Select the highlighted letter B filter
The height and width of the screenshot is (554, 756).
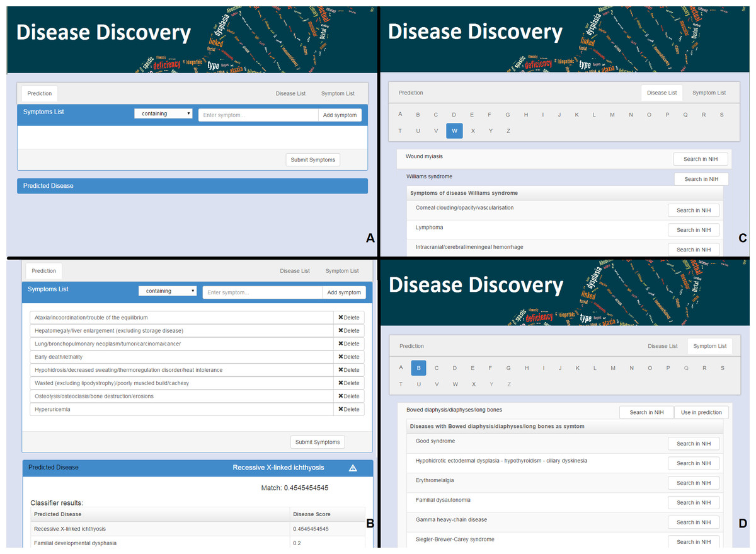[x=418, y=368]
